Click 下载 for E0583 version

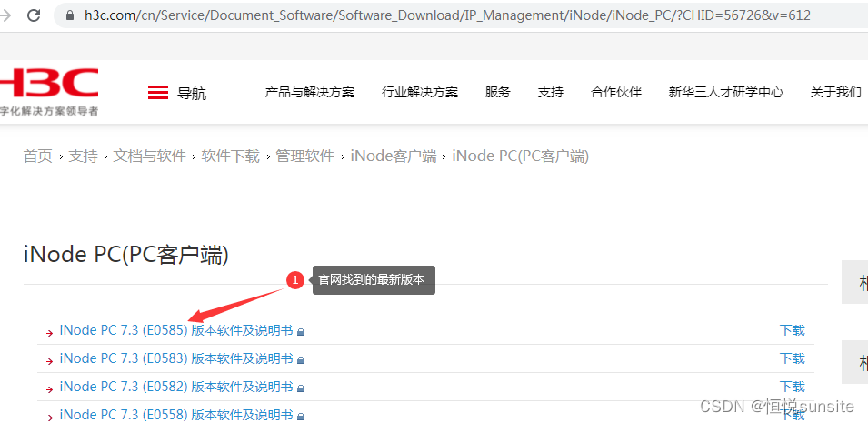(x=793, y=358)
